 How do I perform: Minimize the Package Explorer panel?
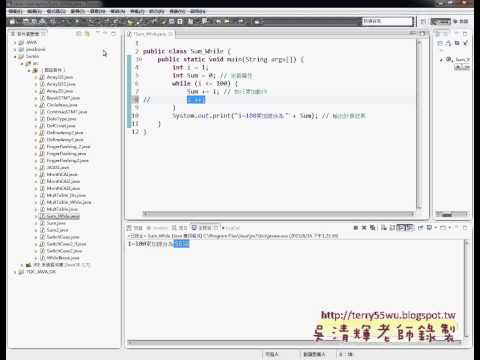105,34
